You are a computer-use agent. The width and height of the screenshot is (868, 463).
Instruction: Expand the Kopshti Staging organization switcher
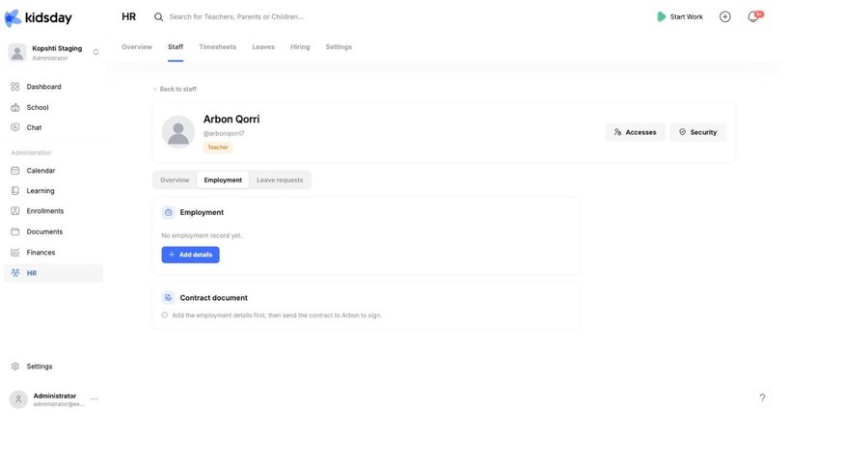95,52
